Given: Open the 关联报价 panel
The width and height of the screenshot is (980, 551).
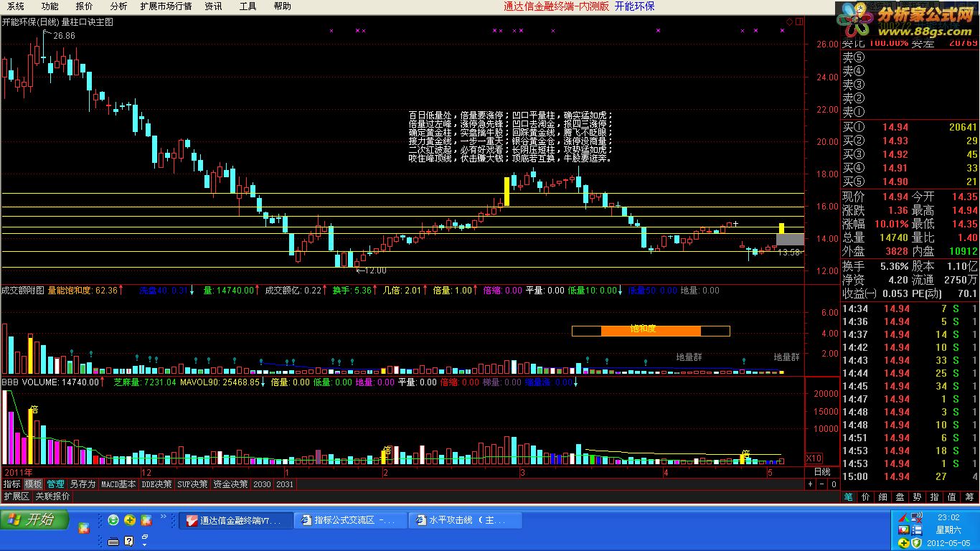Looking at the screenshot, I should tap(52, 496).
